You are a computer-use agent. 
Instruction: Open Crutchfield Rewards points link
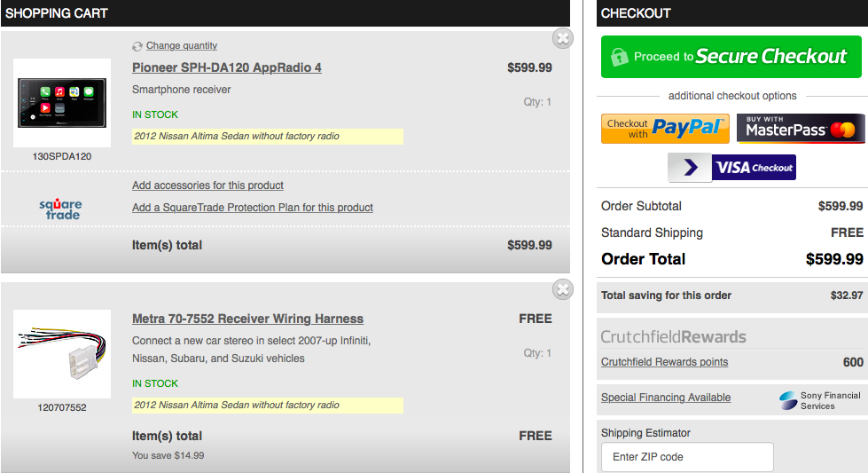(x=664, y=362)
